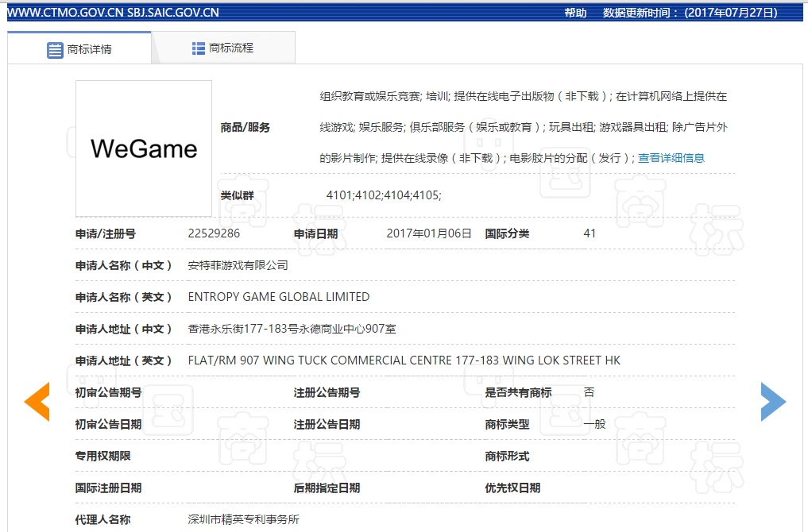The width and height of the screenshot is (808, 532).
Task: Click the 商标详情 tab list icon
Action: click(x=55, y=49)
